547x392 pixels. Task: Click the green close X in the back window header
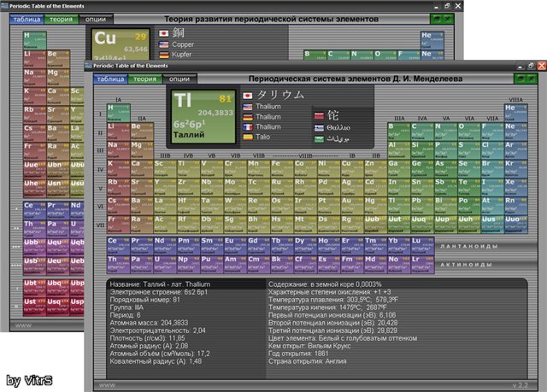click(448, 19)
